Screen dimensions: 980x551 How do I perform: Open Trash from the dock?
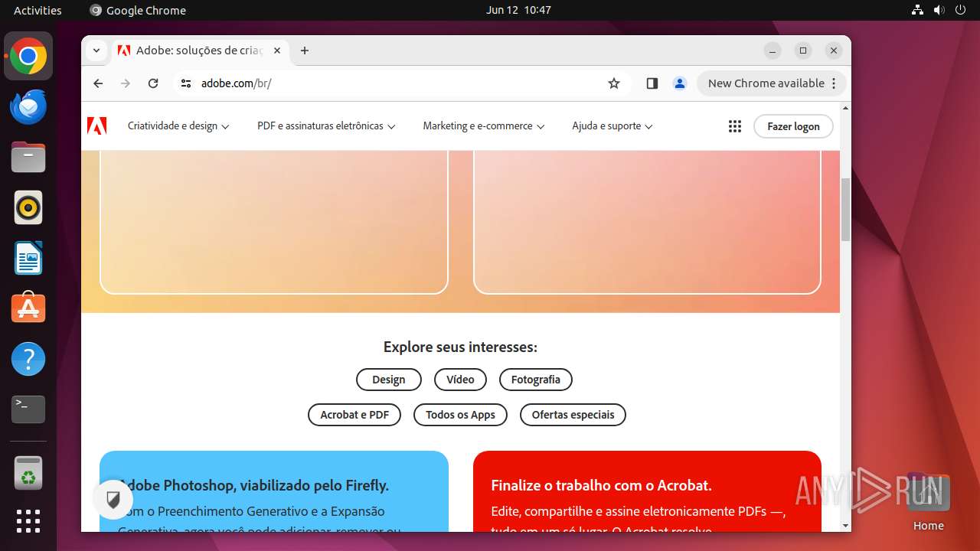click(x=28, y=473)
